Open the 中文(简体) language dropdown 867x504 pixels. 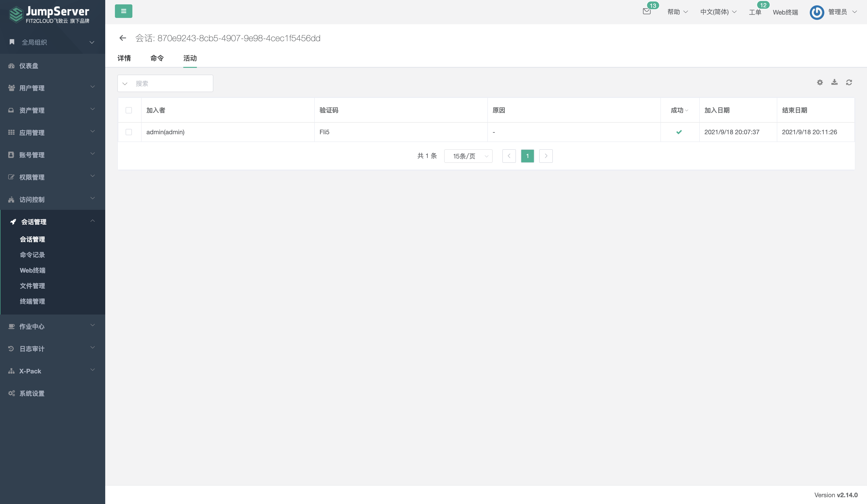coord(718,12)
